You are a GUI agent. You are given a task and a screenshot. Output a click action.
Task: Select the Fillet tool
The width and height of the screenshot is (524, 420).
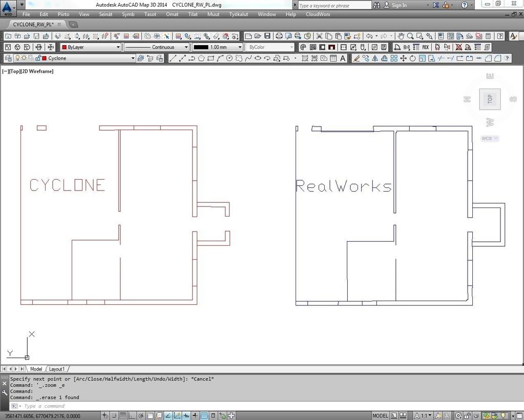click(497, 58)
